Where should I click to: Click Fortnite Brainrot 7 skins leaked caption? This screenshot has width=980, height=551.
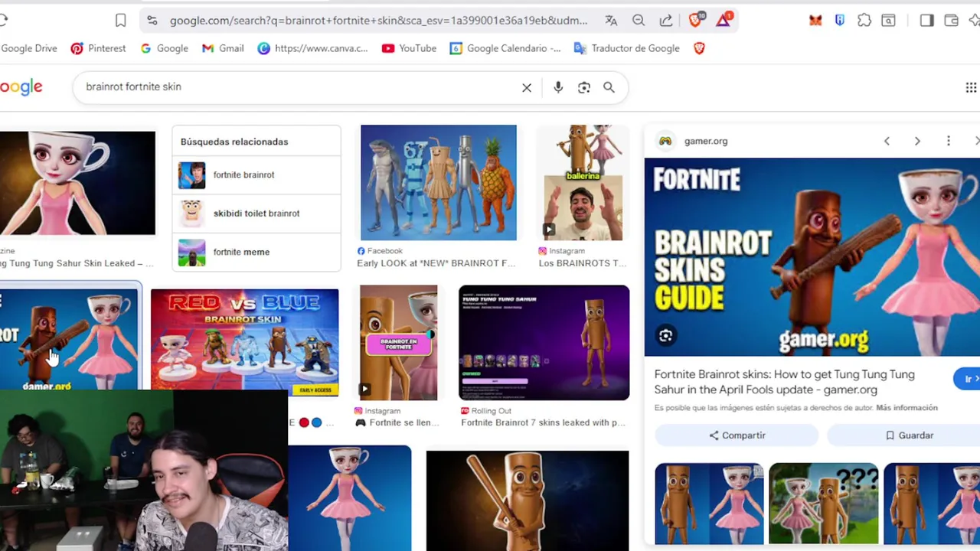543,422
